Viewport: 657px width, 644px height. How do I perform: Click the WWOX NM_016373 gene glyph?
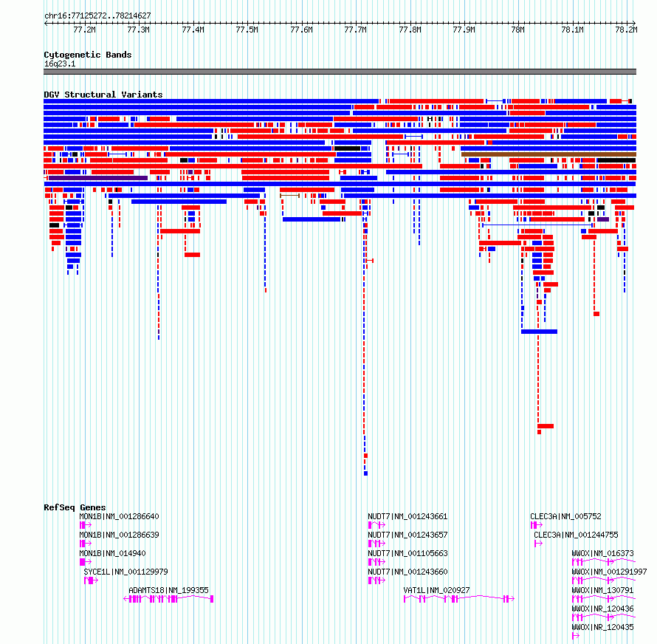coord(604,562)
